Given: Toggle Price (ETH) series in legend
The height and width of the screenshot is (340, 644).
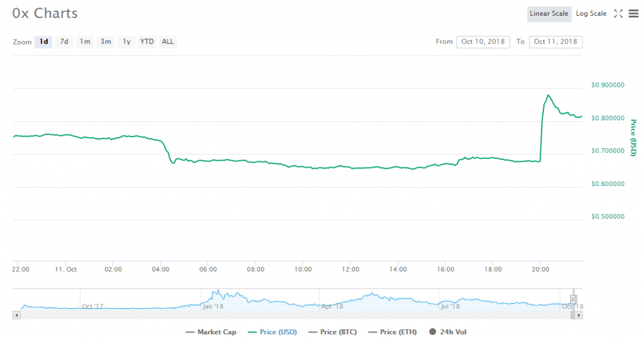Looking at the screenshot, I should [393, 332].
